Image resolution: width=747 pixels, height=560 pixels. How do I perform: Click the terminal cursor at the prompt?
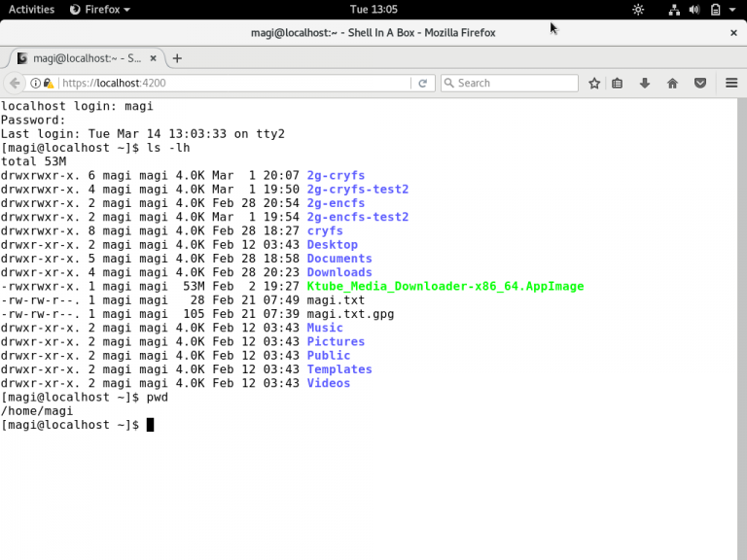tap(150, 425)
